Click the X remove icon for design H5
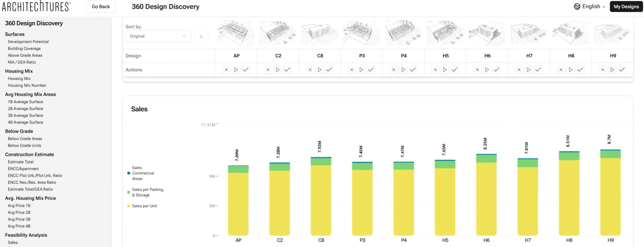The height and width of the screenshot is (247, 644). point(435,70)
